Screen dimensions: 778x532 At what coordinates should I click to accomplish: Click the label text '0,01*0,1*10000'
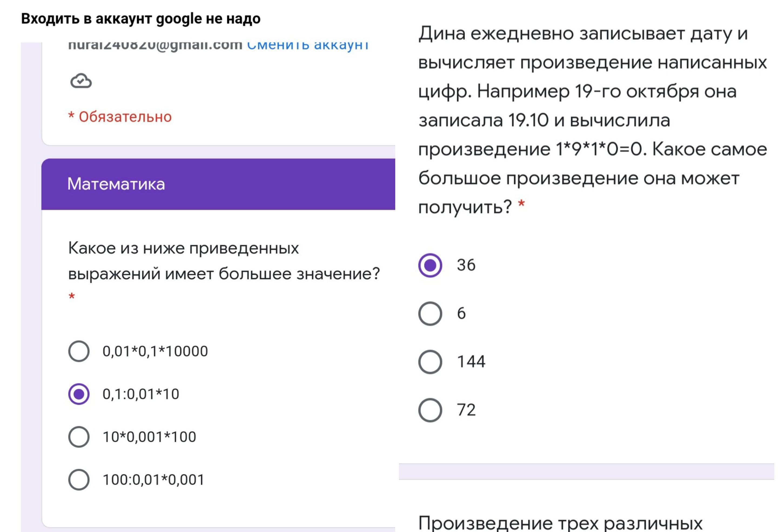(x=155, y=351)
